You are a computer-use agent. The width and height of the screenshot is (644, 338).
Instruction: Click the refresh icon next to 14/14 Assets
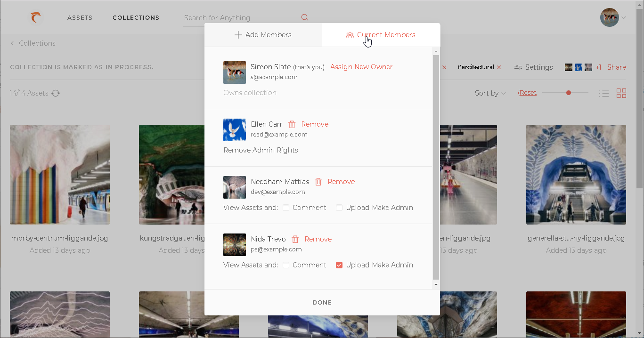click(56, 93)
